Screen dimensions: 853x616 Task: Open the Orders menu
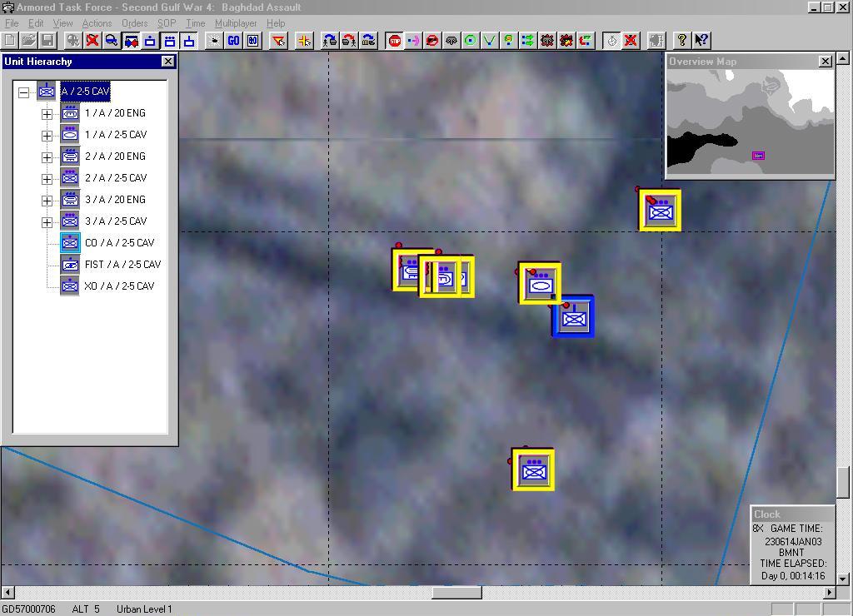[134, 23]
